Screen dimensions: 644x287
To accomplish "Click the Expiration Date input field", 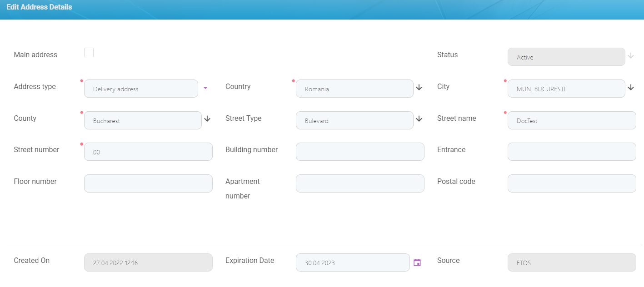I will [x=353, y=262].
